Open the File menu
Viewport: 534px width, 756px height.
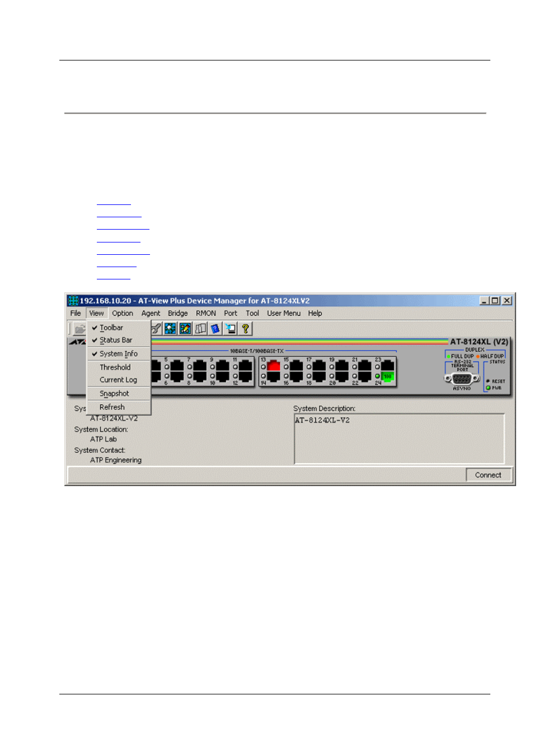coord(76,313)
